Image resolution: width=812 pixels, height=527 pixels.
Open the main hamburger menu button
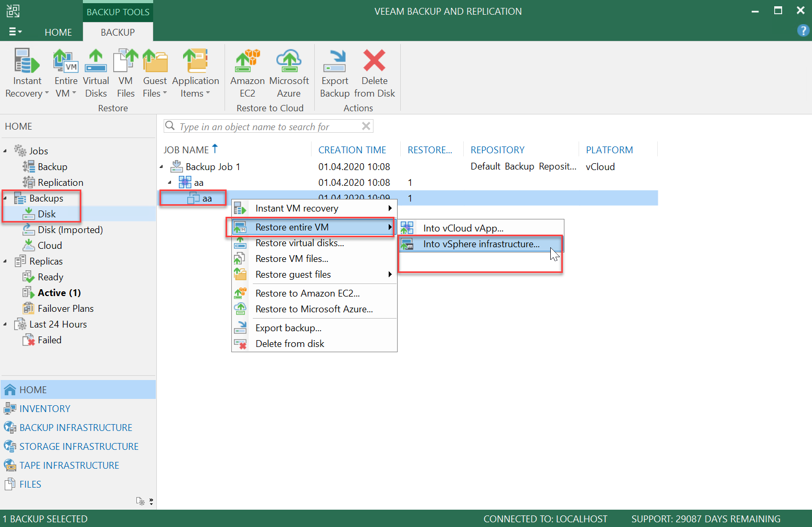[15, 32]
